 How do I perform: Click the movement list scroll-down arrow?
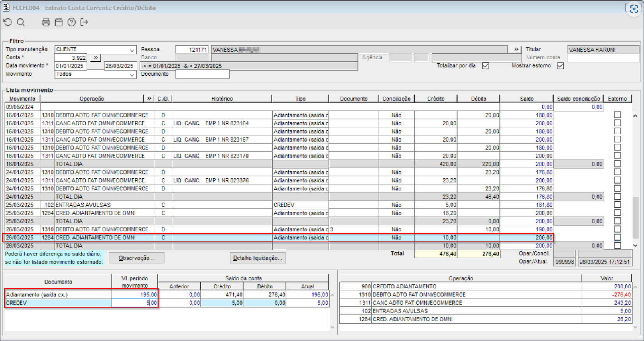(635, 245)
